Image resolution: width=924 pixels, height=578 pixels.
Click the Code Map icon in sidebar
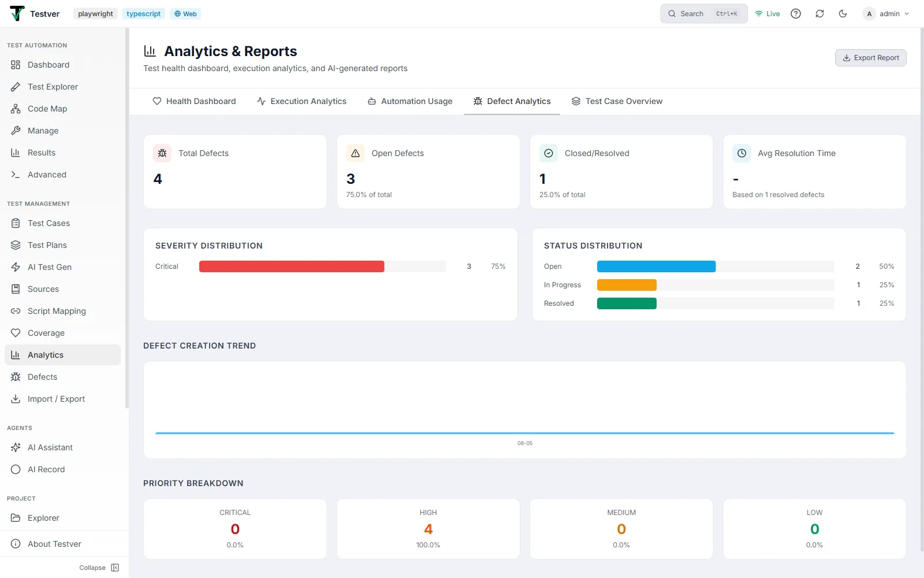16,109
